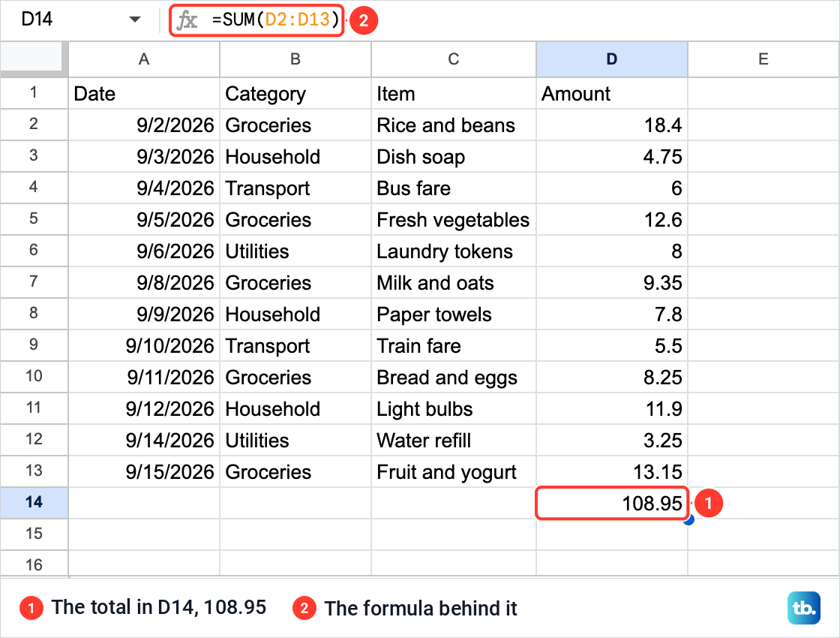Click the amount 8.25

point(612,378)
